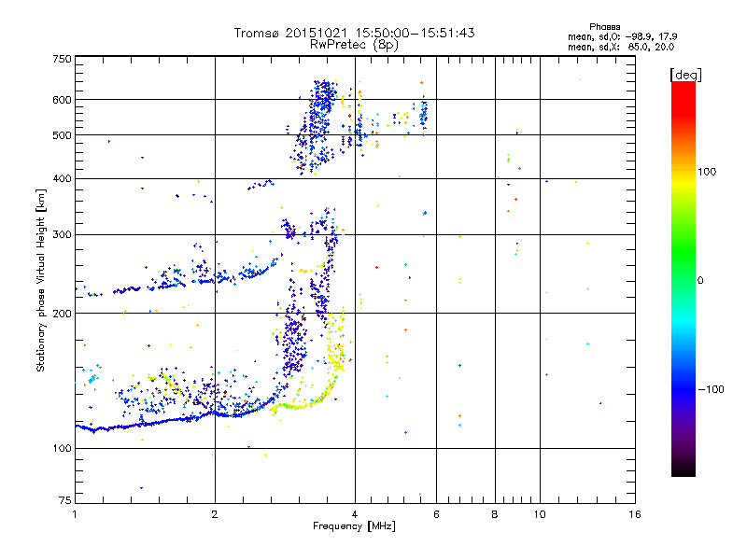Click the '[deg]' colorbar unit label
The image size is (747, 560).
[x=685, y=75]
